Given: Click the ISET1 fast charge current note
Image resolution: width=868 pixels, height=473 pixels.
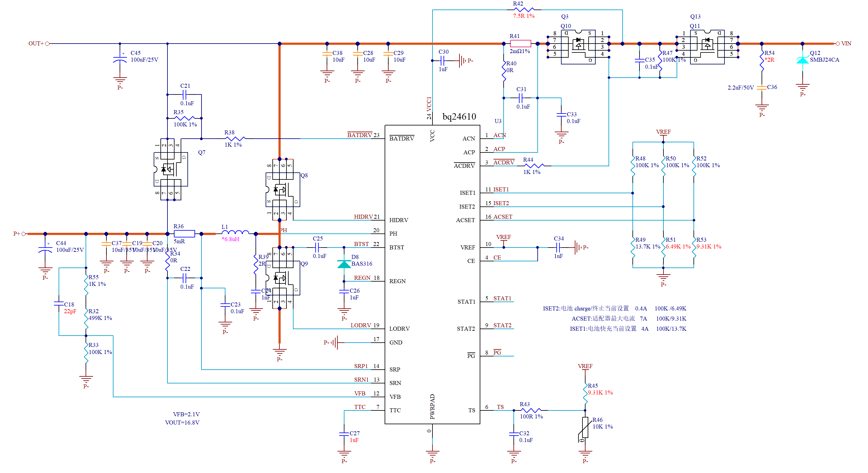Looking at the screenshot, I should 628,329.
